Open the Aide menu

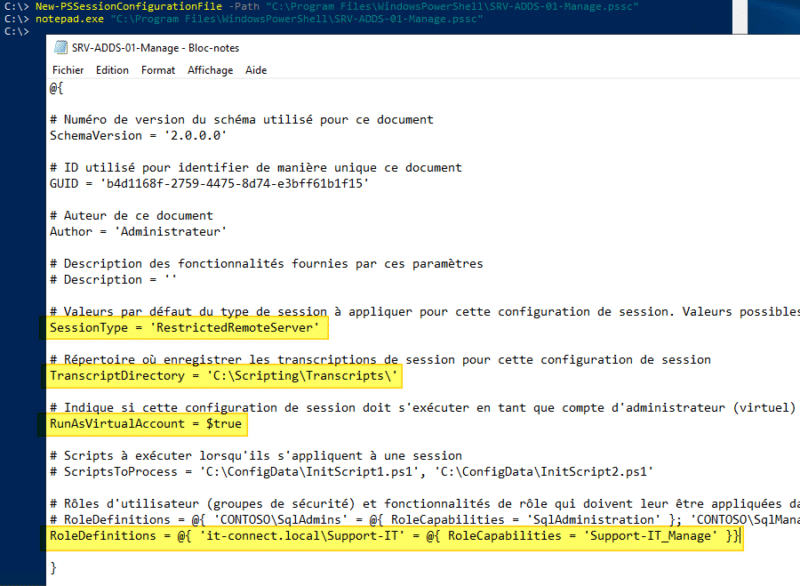pyautogui.click(x=256, y=70)
